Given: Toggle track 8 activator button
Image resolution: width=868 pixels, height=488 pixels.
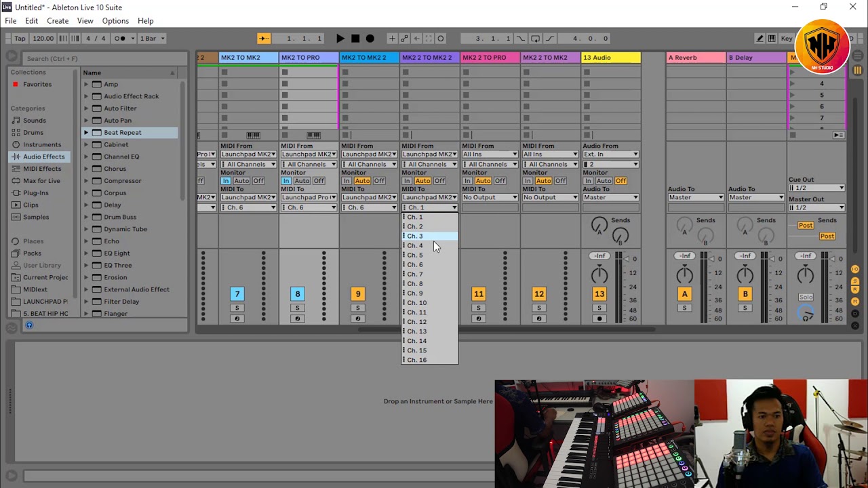Looking at the screenshot, I should (x=297, y=293).
